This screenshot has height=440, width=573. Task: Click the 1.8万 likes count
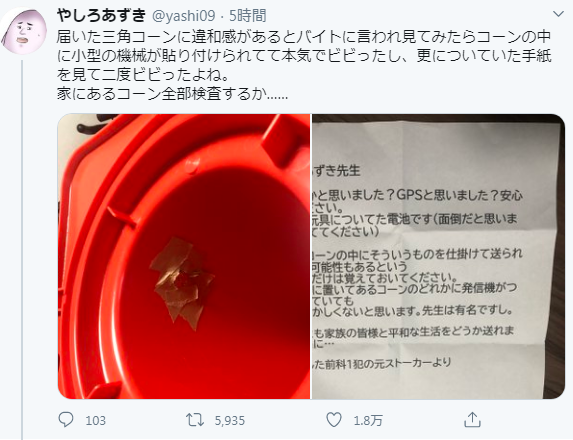pyautogui.click(x=368, y=421)
